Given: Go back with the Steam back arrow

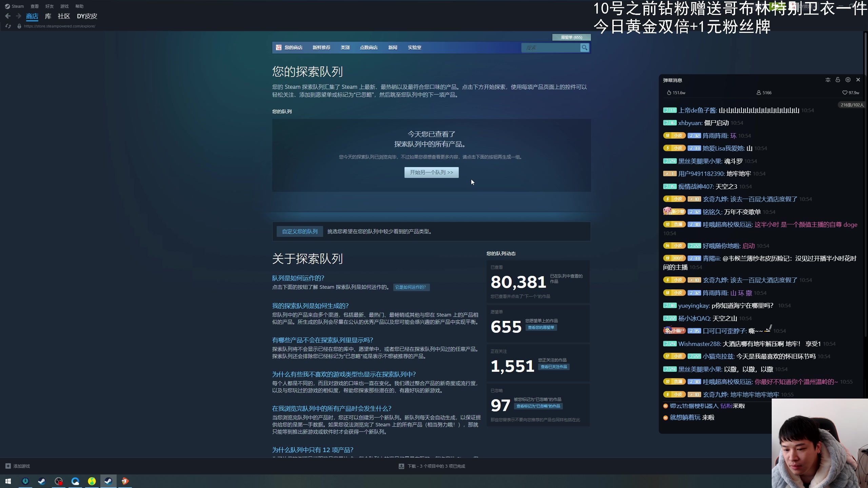Looking at the screenshot, I should 8,16.
